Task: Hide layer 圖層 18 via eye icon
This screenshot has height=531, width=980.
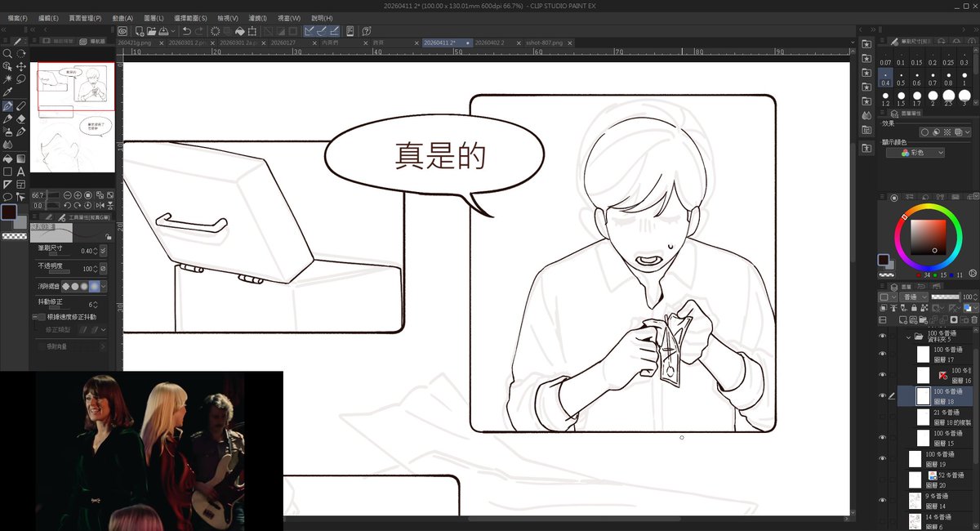Action: pos(882,395)
